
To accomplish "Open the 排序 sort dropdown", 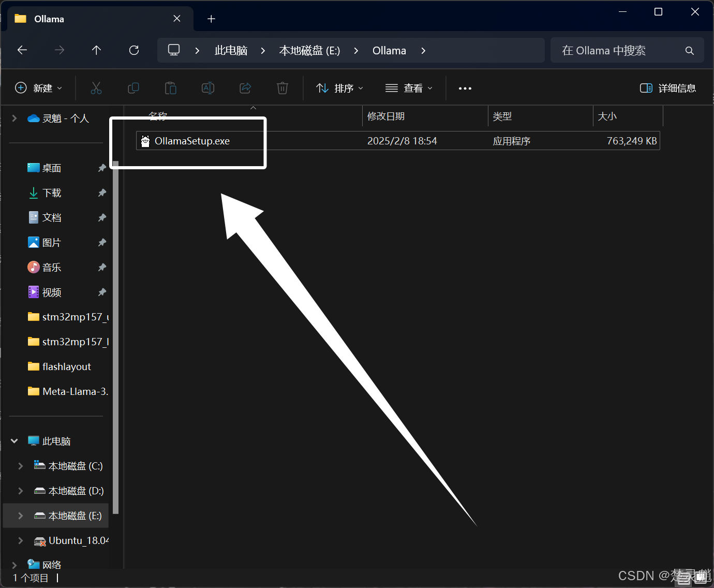I will pyautogui.click(x=340, y=88).
